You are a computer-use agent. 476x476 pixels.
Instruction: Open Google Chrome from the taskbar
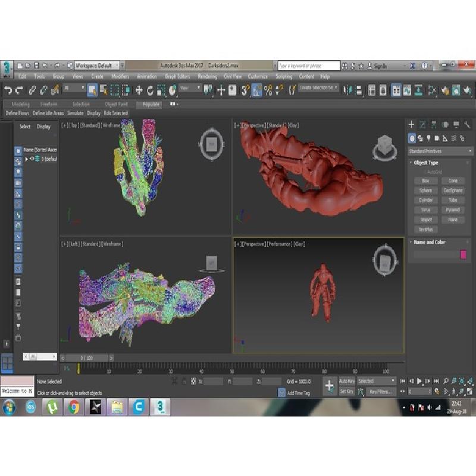(x=73, y=407)
